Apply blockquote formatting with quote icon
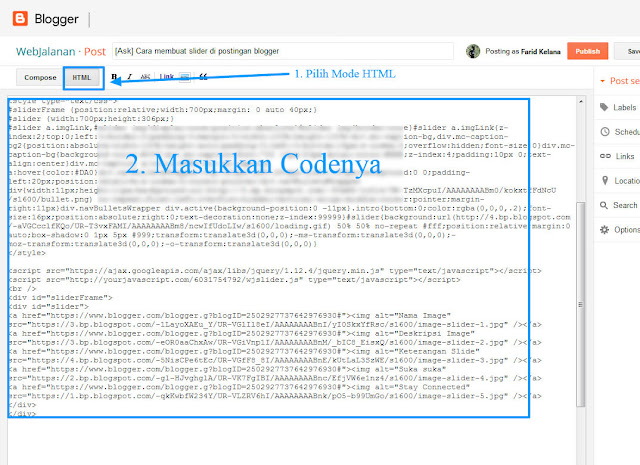The width and height of the screenshot is (640, 465). pyautogui.click(x=203, y=76)
